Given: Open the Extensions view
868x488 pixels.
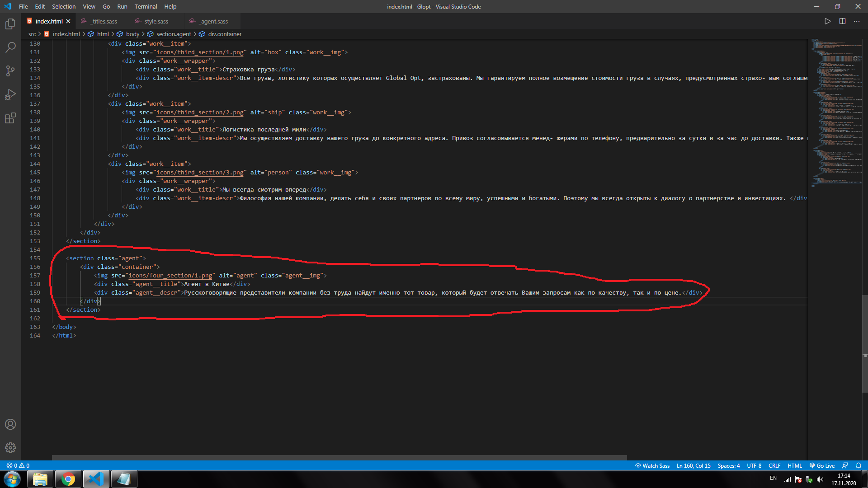Looking at the screenshot, I should 10,118.
